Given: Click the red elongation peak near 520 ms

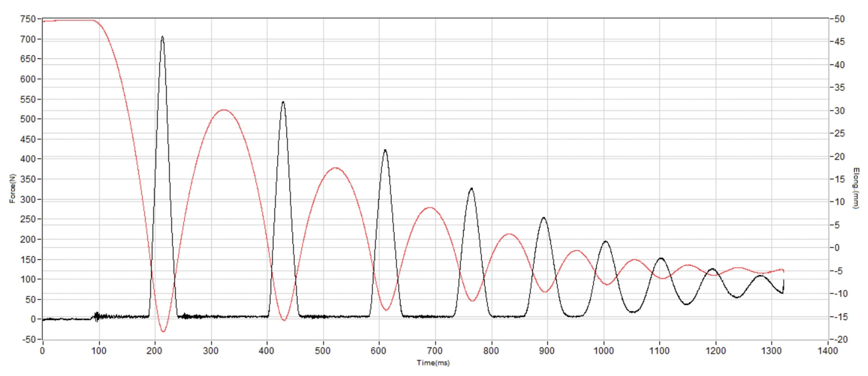Looking at the screenshot, I should click(335, 168).
